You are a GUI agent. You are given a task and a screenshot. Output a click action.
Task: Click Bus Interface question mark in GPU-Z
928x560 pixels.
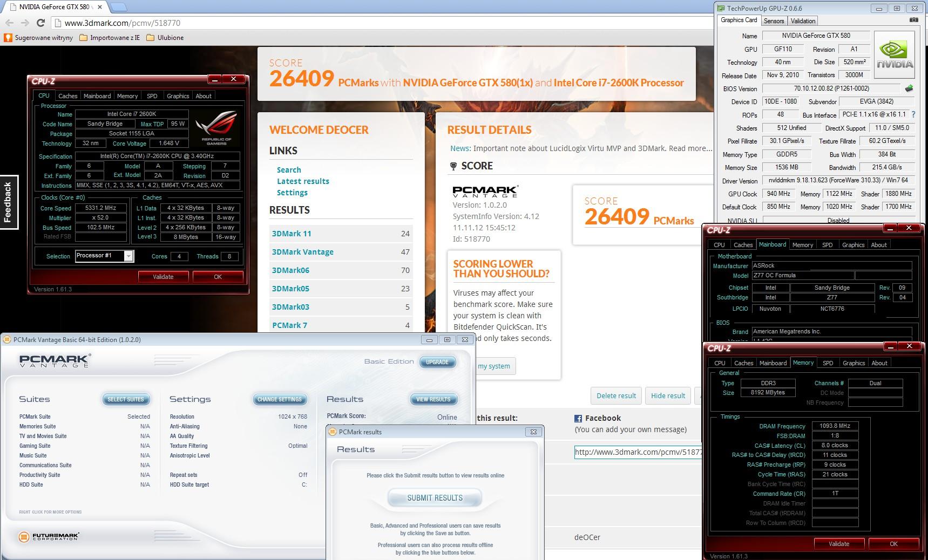coord(913,114)
